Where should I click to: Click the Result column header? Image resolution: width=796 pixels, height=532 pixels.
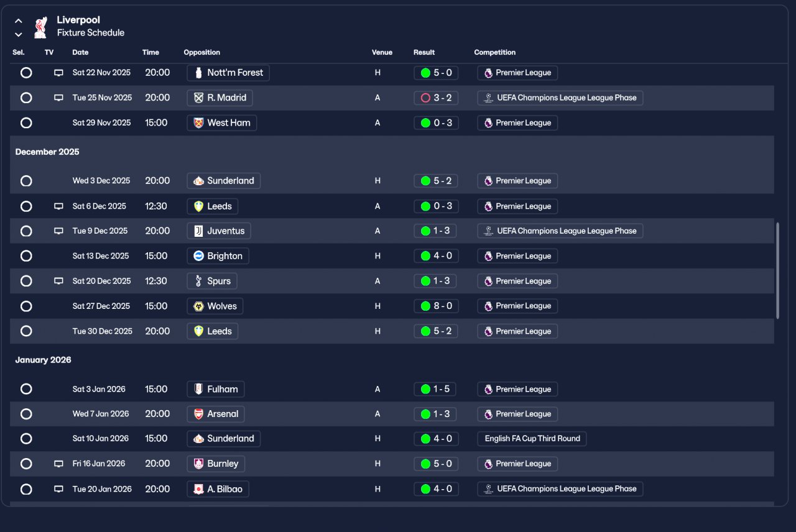coord(424,52)
